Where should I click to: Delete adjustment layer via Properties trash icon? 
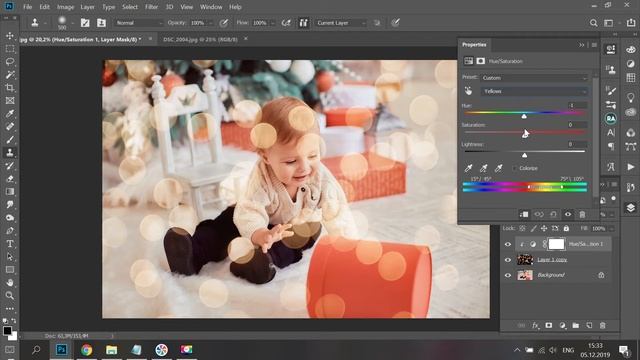pos(582,214)
